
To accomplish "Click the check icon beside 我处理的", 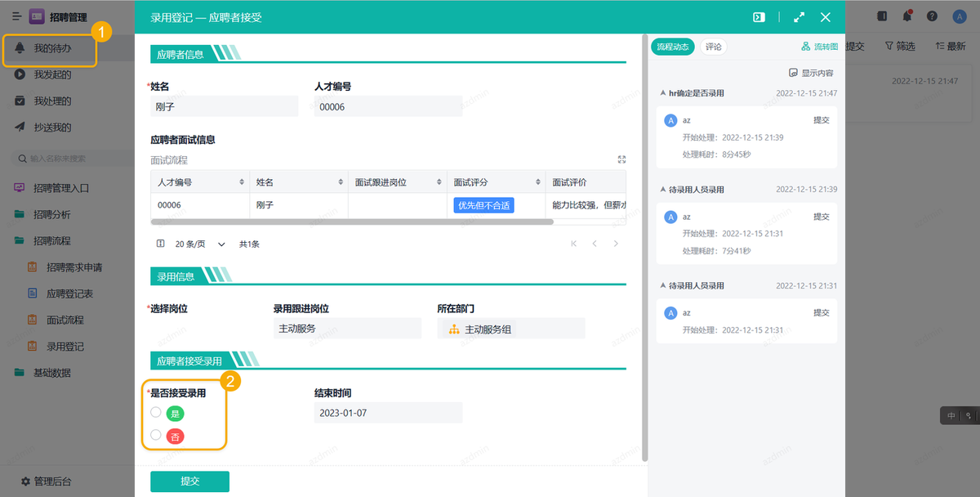I will [x=20, y=101].
